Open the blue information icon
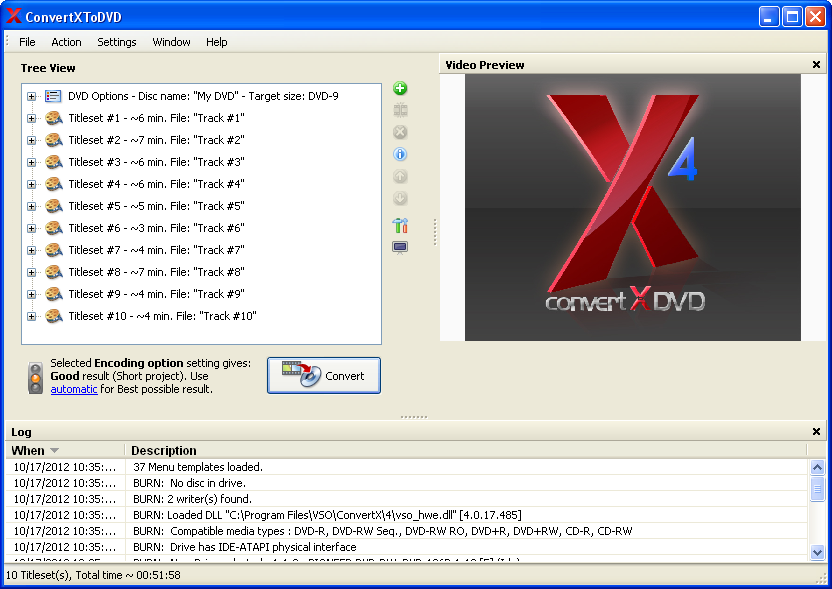 pyautogui.click(x=400, y=154)
